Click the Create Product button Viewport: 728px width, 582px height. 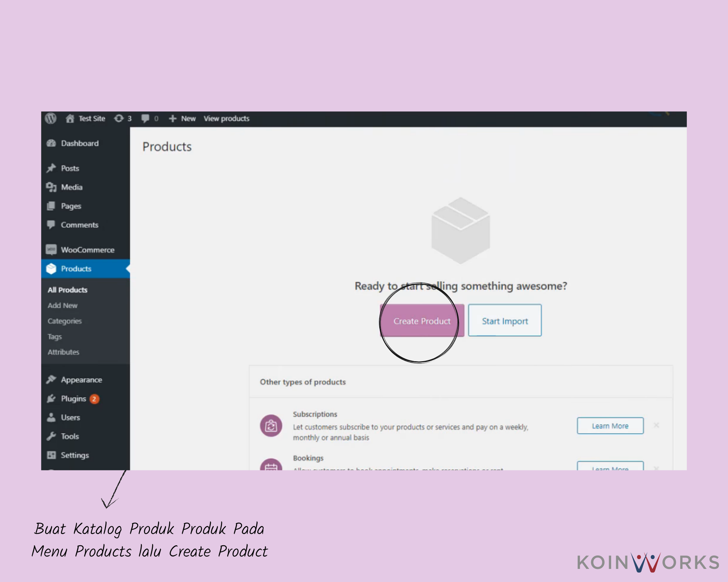(422, 321)
